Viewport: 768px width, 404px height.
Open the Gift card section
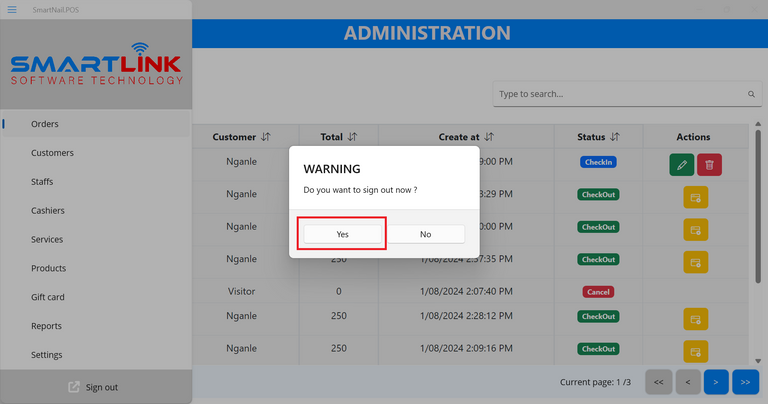pyautogui.click(x=48, y=297)
